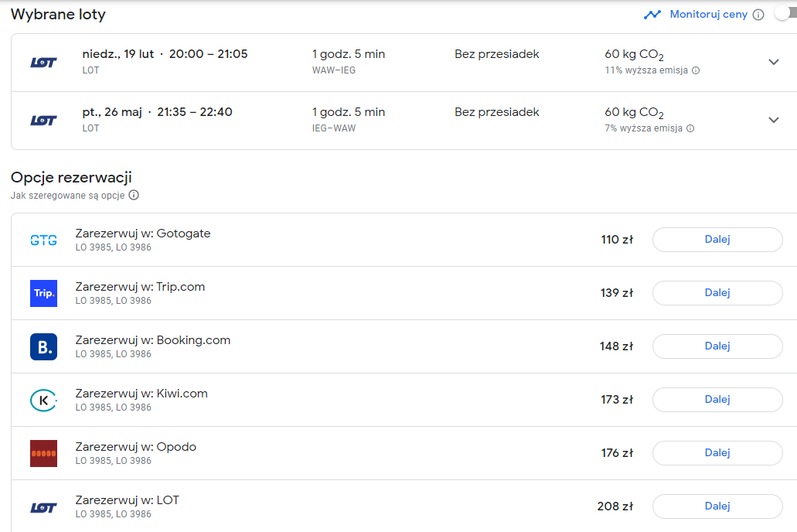Expand the 26 maj IEG–WAW flight details
The height and width of the screenshot is (532, 797).
[x=774, y=120]
